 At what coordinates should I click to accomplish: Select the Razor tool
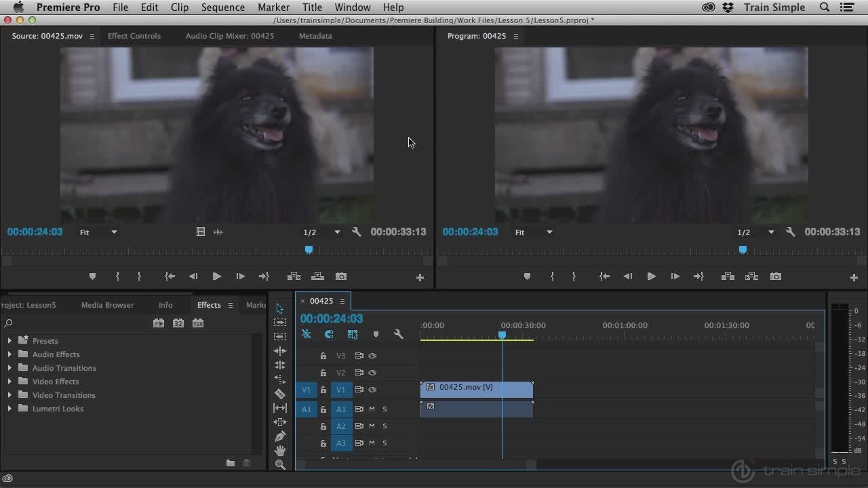point(280,394)
